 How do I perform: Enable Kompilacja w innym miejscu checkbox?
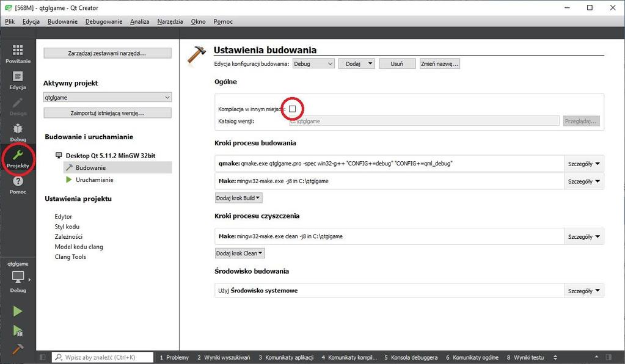(x=293, y=109)
